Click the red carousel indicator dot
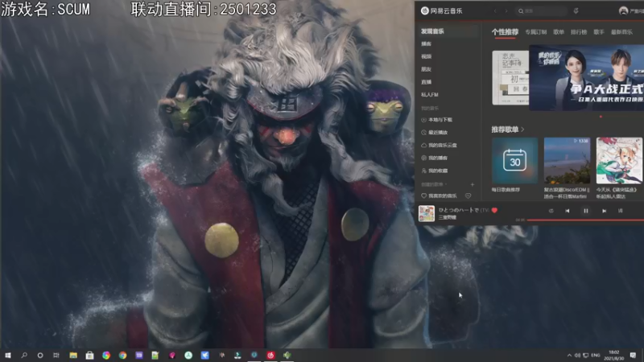The width and height of the screenshot is (644, 362). point(601,117)
